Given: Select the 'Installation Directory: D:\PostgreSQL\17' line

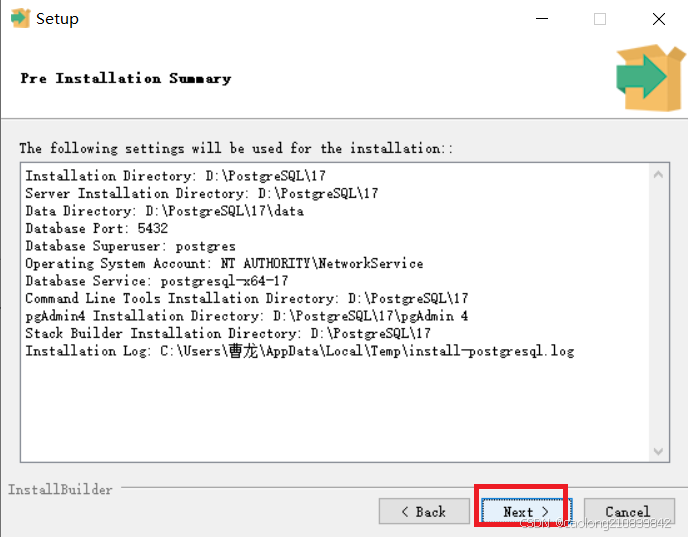Looking at the screenshot, I should pyautogui.click(x=176, y=176).
